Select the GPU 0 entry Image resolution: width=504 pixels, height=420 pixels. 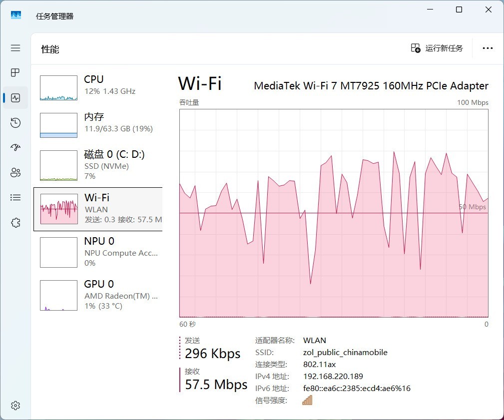95,295
